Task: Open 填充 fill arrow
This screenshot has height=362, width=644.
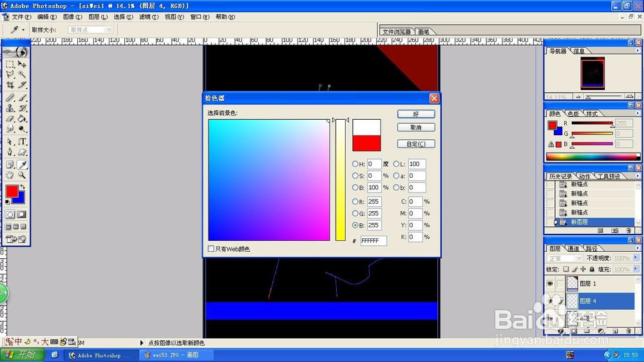Action: 636,269
